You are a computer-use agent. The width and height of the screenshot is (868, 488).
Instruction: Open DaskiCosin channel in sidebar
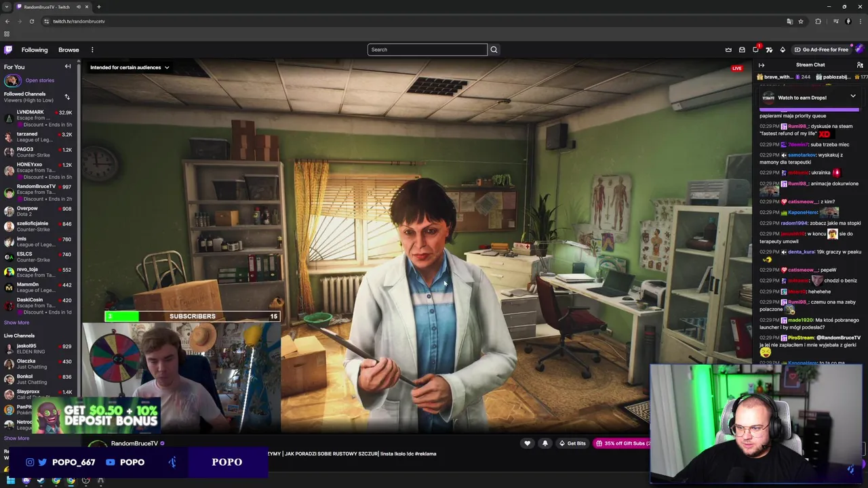tap(38, 306)
